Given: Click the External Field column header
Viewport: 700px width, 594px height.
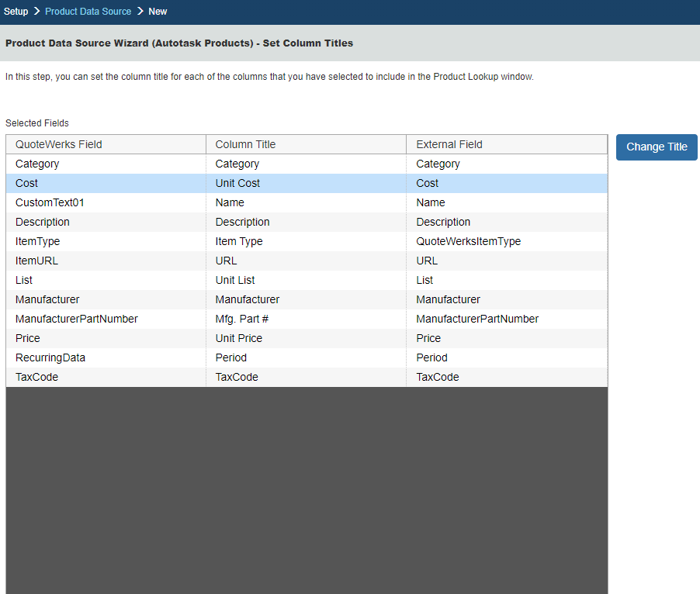Looking at the screenshot, I should (449, 145).
